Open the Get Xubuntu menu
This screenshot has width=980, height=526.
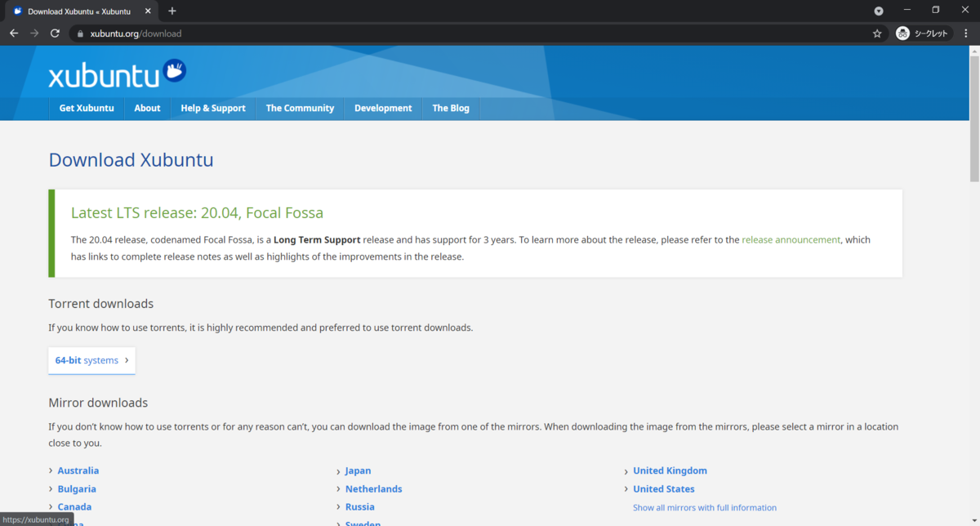point(87,108)
